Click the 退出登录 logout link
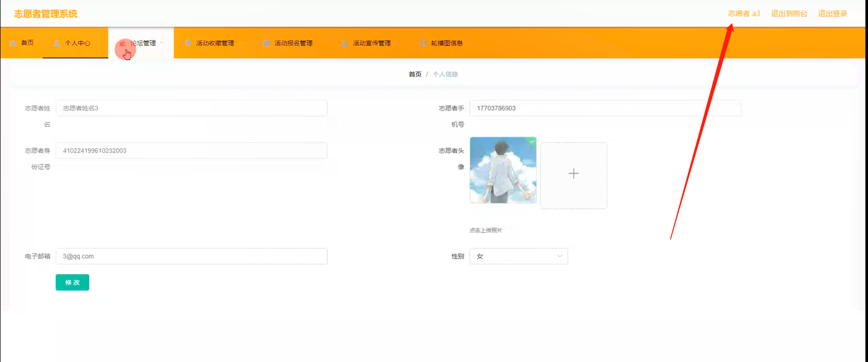The width and height of the screenshot is (868, 362). point(832,13)
